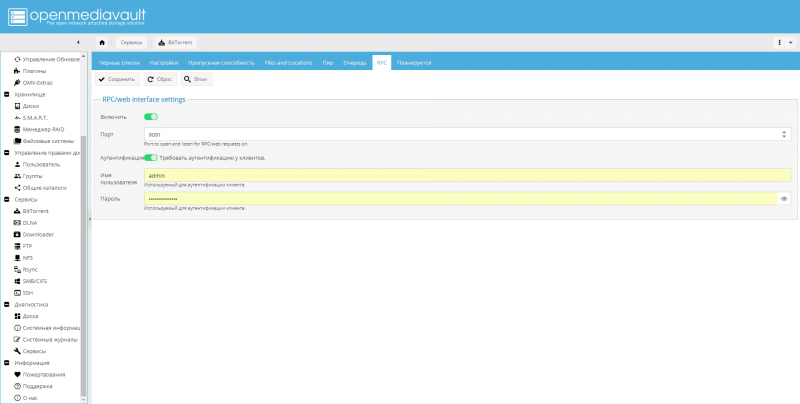Open Rsync service page
Screen dimensions: 800x404
point(30,269)
